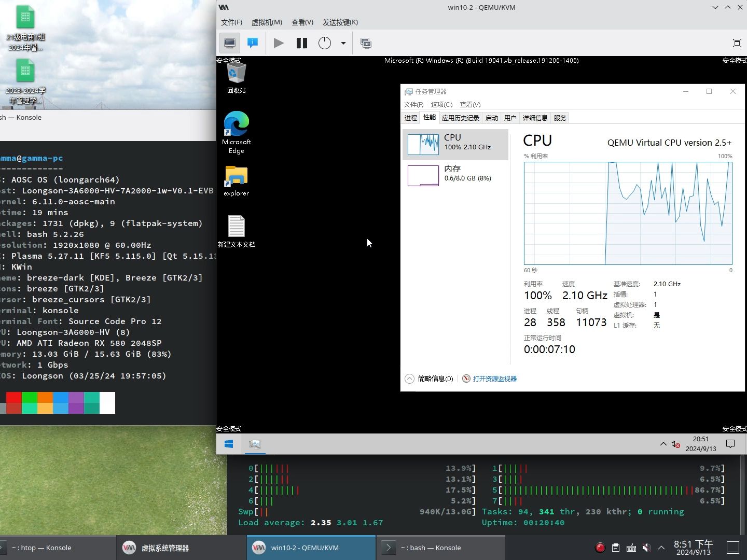
Task: Click the Shut down power button
Action: 325,43
